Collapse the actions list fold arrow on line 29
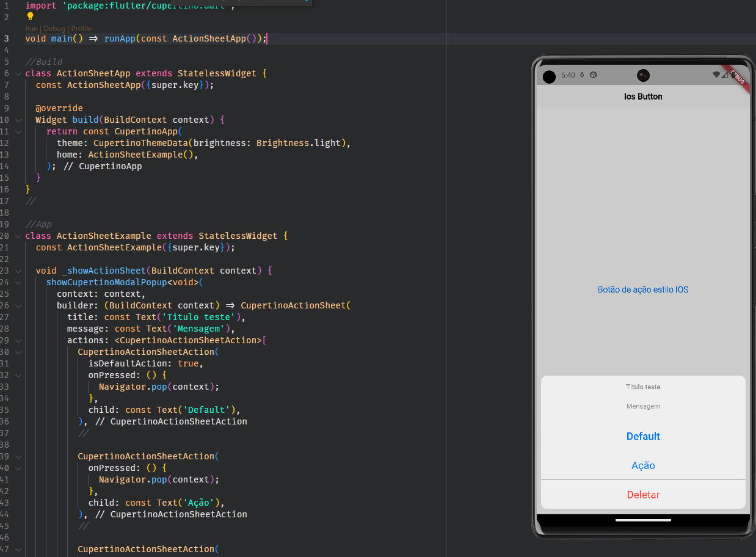 click(18, 340)
